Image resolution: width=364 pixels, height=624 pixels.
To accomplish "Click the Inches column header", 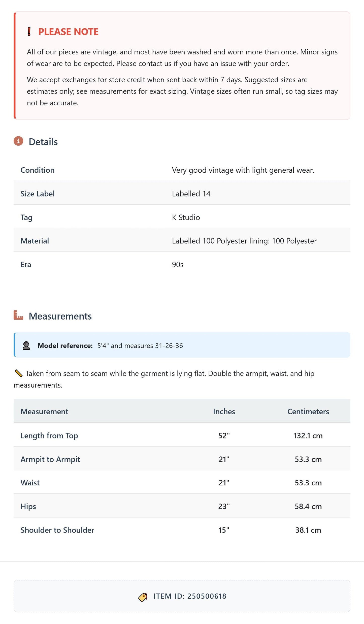I will (224, 412).
